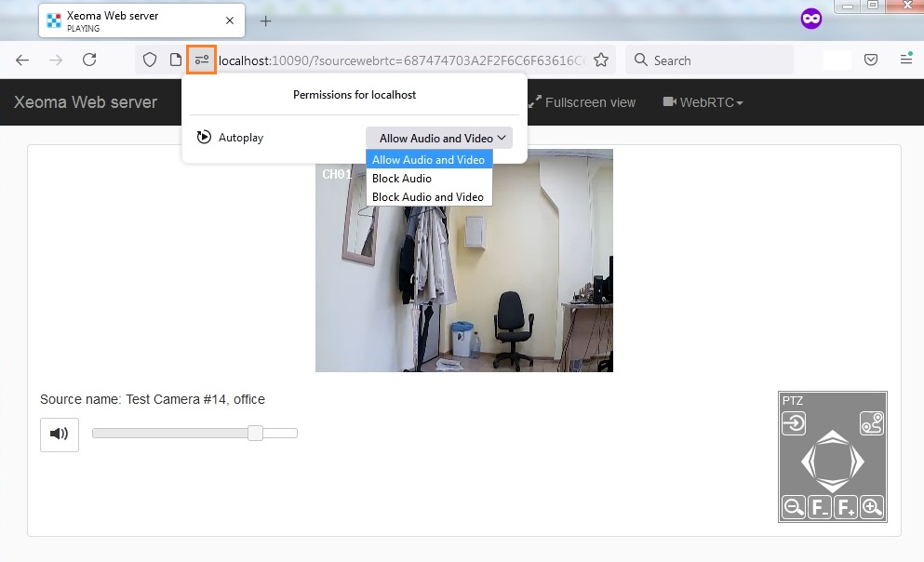
Task: Click the PTZ focus minus F- button
Action: [x=820, y=507]
